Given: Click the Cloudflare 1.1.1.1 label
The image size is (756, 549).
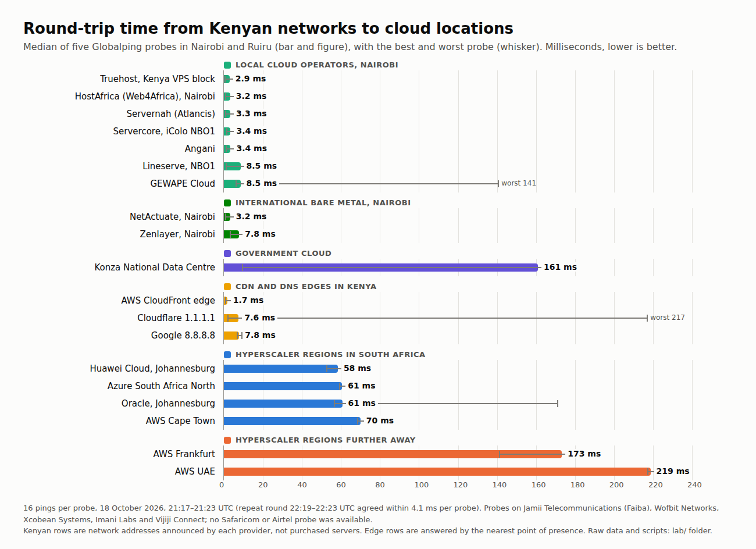Looking at the screenshot, I should click(x=176, y=318).
